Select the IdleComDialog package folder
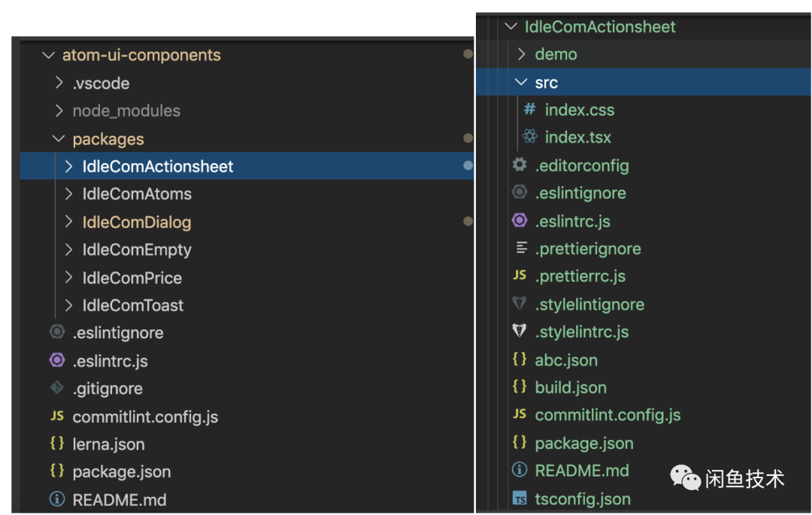812x515 pixels. click(x=137, y=223)
